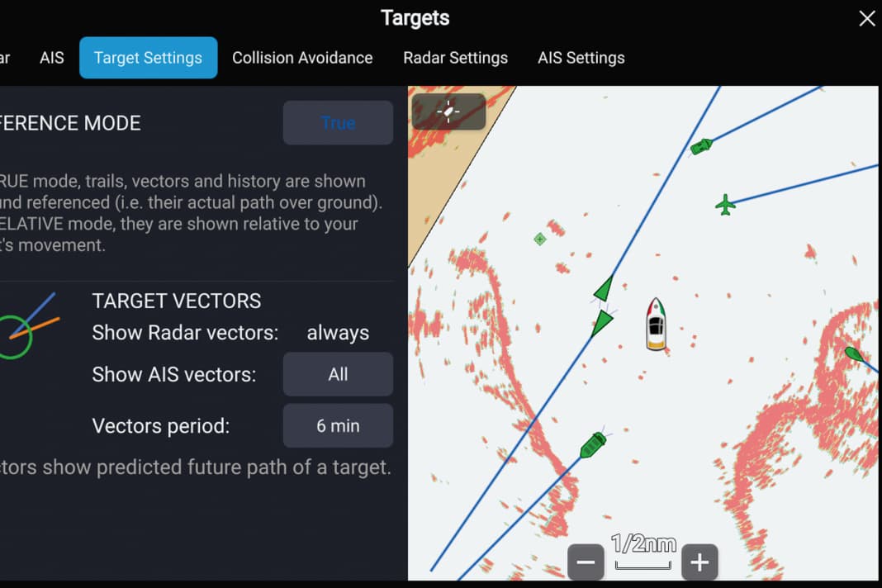Select the AIS tab
This screenshot has width=882, height=588.
51,58
